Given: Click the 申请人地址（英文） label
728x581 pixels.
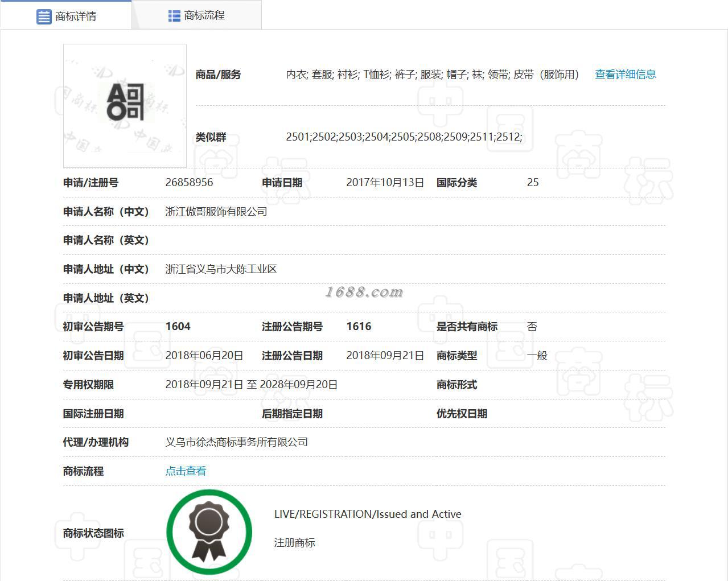Looking at the screenshot, I should click(106, 298).
